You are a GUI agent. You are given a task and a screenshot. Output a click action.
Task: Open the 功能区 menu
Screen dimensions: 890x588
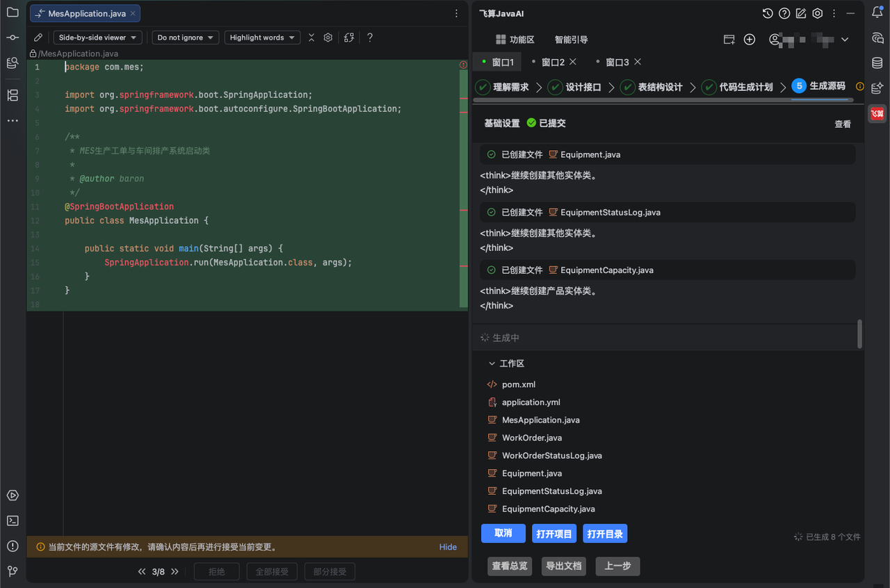click(515, 40)
